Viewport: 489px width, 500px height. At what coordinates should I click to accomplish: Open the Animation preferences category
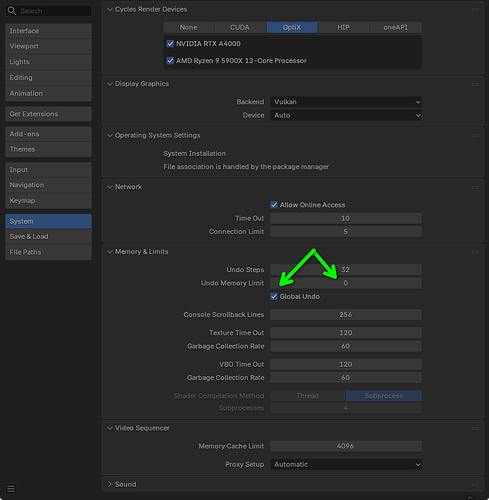coord(48,93)
